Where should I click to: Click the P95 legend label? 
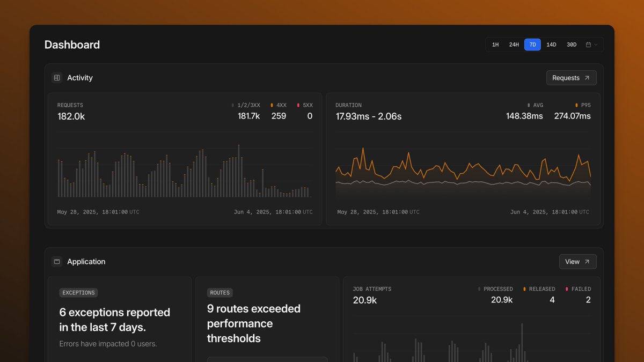click(586, 106)
